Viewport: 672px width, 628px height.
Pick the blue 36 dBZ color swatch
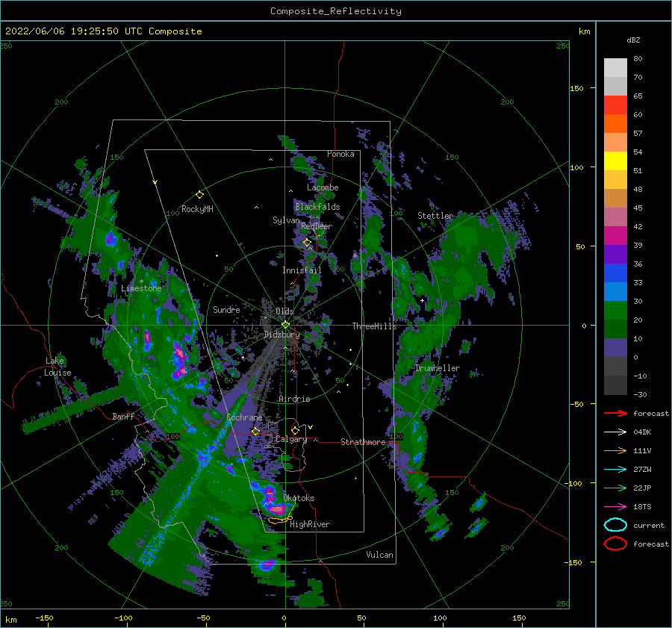(615, 273)
